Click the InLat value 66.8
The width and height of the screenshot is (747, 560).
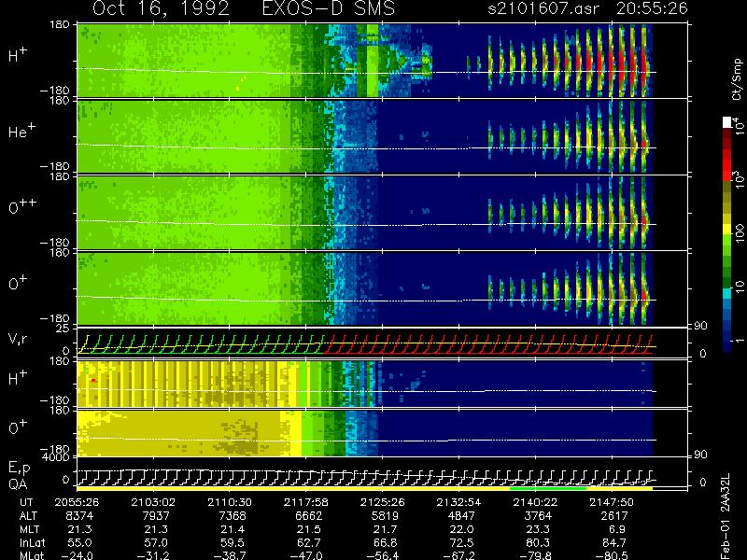[385, 542]
